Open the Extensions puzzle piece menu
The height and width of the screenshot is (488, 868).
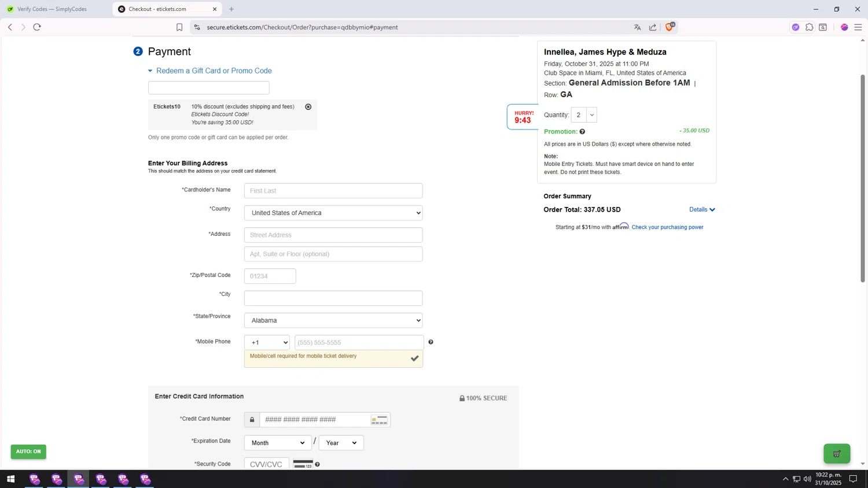(810, 27)
